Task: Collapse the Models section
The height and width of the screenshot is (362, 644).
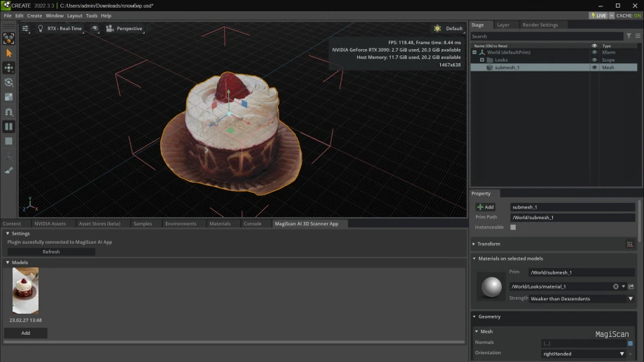Action: point(8,262)
